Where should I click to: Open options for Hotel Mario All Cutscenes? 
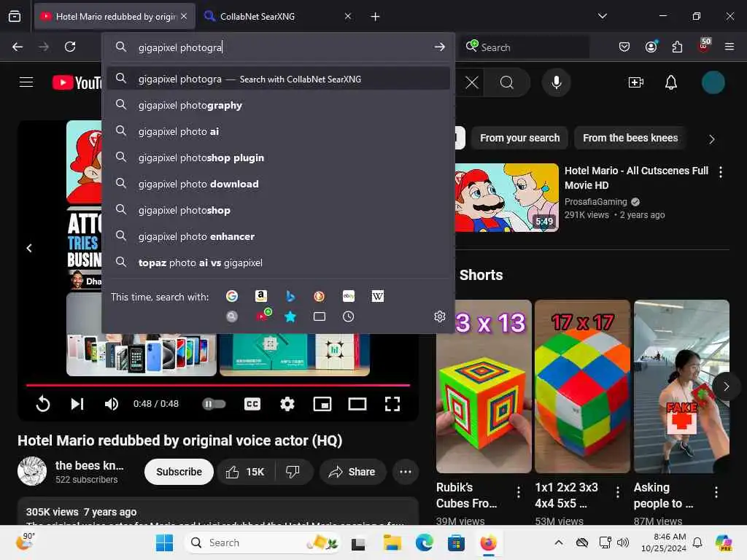click(x=720, y=172)
